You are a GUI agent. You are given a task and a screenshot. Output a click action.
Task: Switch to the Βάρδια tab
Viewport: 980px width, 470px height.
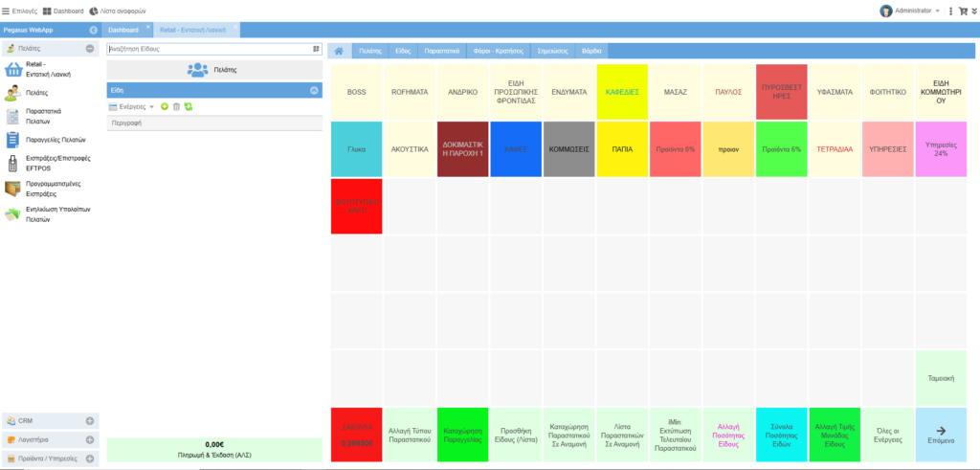coord(591,51)
